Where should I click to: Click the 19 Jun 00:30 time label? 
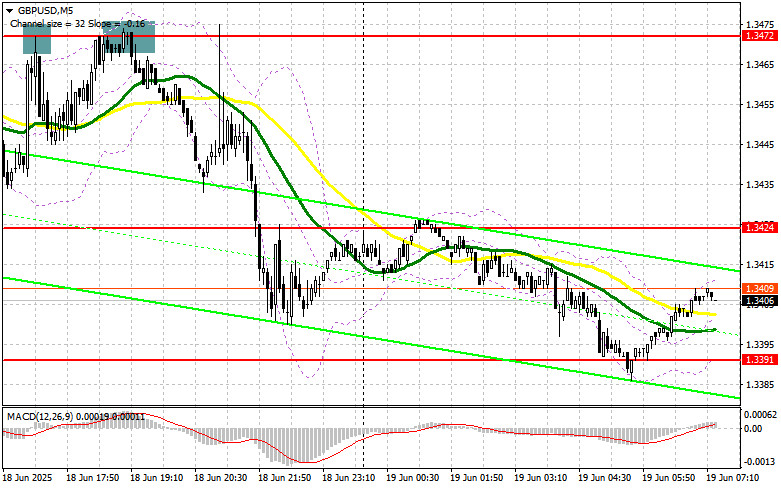[x=412, y=478]
